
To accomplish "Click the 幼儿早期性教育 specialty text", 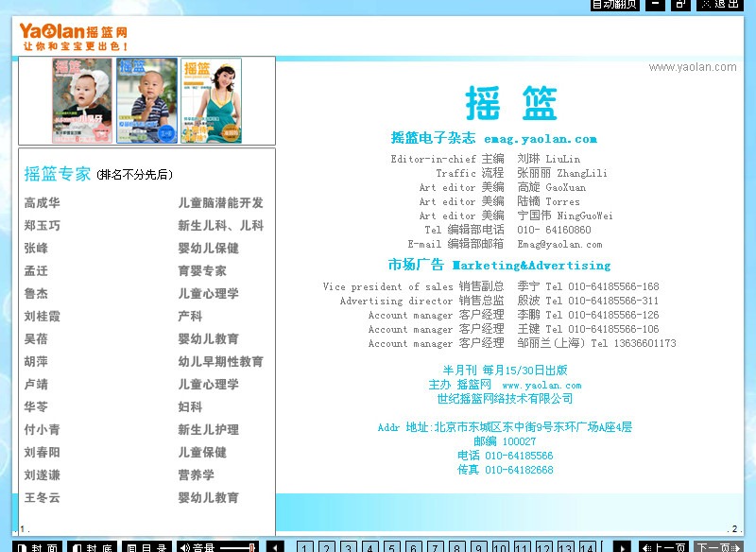I will (x=221, y=361).
